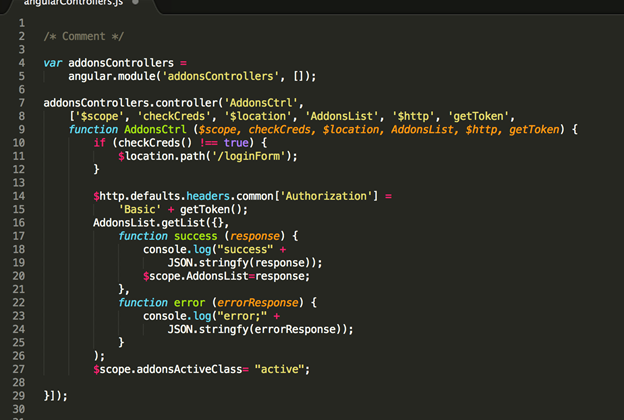Screen dimensions: 624x420
Task: Click the 'errorResponse' parameter on line 22
Action: tap(258, 303)
